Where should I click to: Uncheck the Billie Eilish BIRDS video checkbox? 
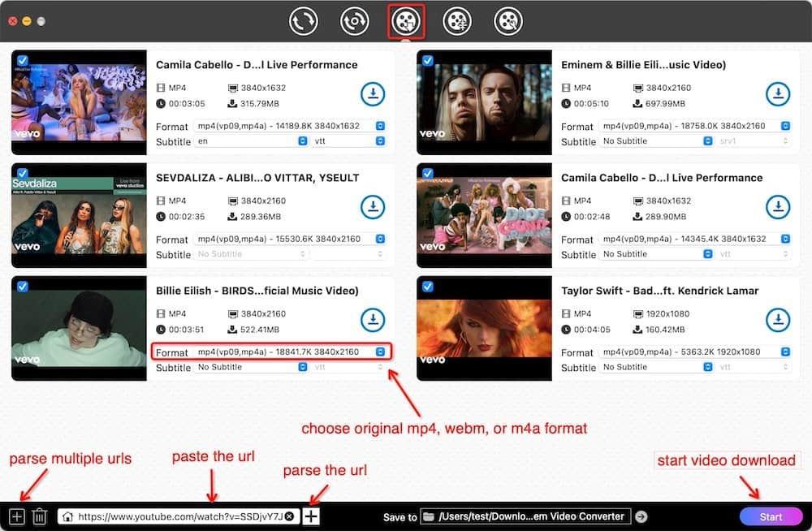22,286
